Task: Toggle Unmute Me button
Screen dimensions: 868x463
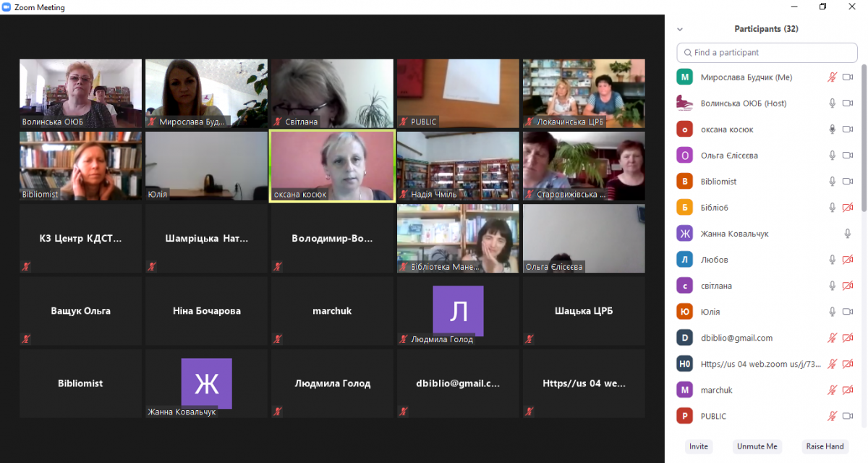Action: (757, 446)
